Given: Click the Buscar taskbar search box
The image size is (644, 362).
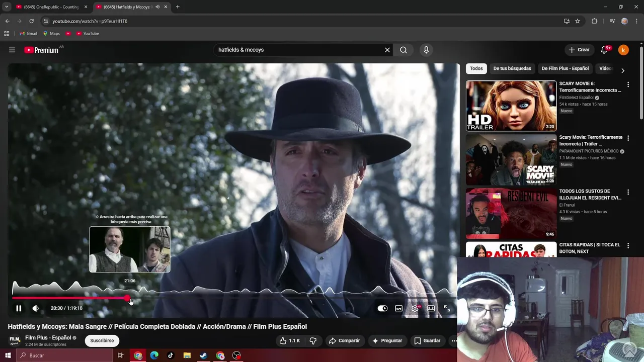Looking at the screenshot, I should (x=64, y=355).
